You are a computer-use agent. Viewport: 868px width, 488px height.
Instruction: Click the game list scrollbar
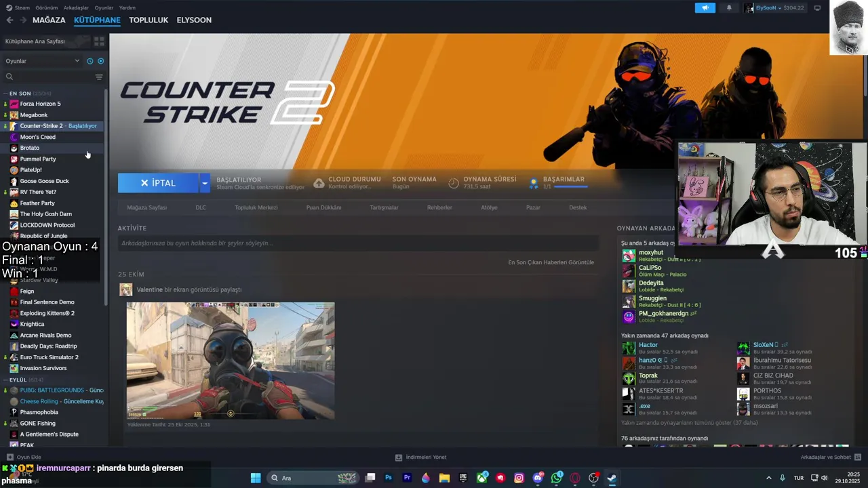click(106, 197)
